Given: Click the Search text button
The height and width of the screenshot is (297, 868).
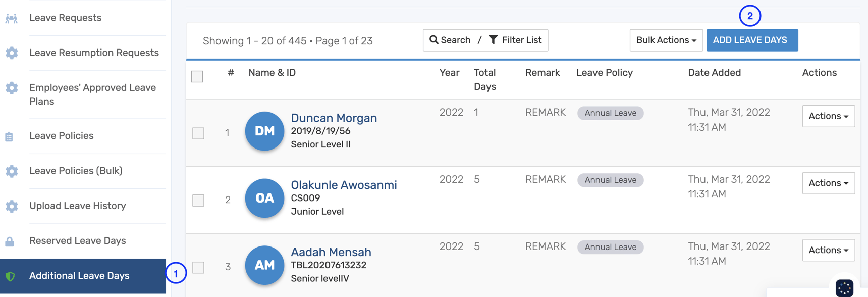Looking at the screenshot, I should 450,40.
